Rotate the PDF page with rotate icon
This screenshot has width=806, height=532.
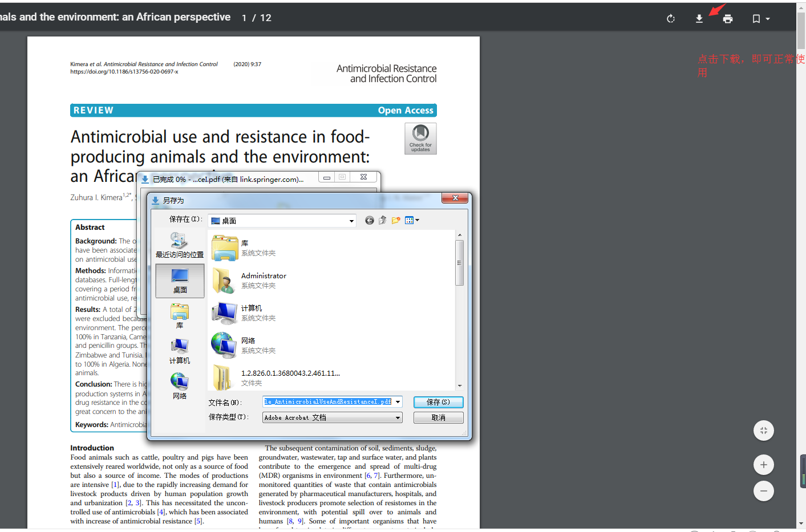(x=671, y=19)
